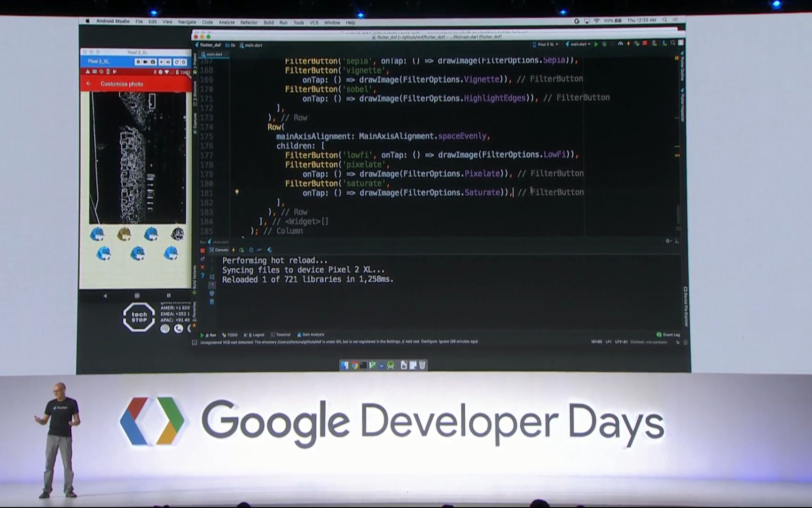
Task: Click the hot reload lightning in Console toolbar
Action: pyautogui.click(x=234, y=250)
